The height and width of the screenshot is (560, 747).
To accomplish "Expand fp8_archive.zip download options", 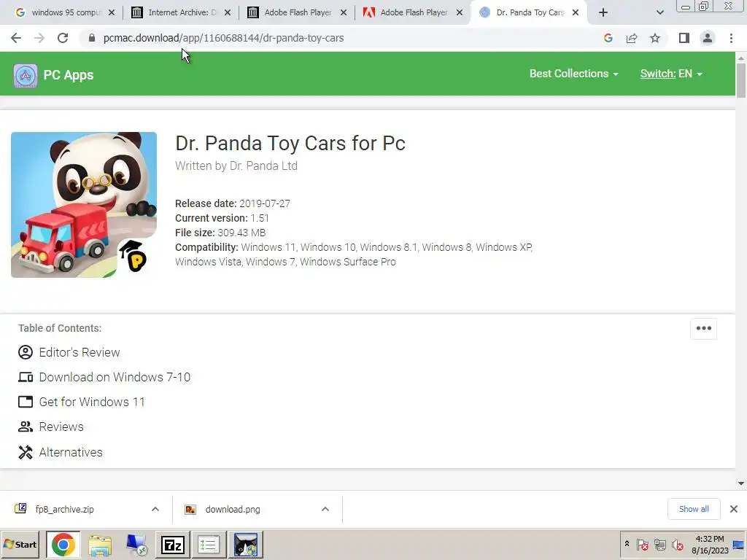I will pyautogui.click(x=155, y=509).
